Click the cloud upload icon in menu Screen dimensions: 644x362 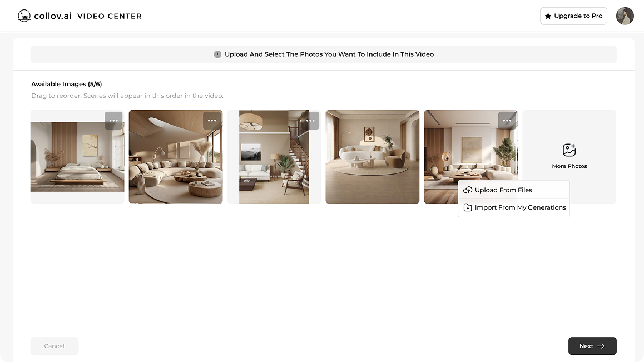tap(467, 190)
